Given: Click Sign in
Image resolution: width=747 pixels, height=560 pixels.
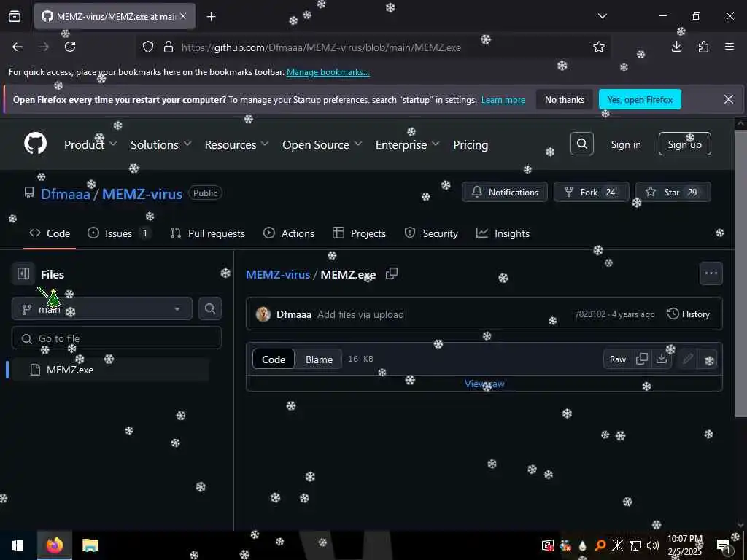Looking at the screenshot, I should click(x=625, y=144).
